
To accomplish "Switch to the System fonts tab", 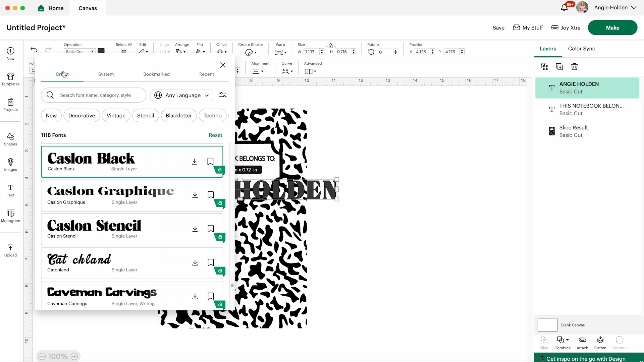I will pyautogui.click(x=106, y=74).
